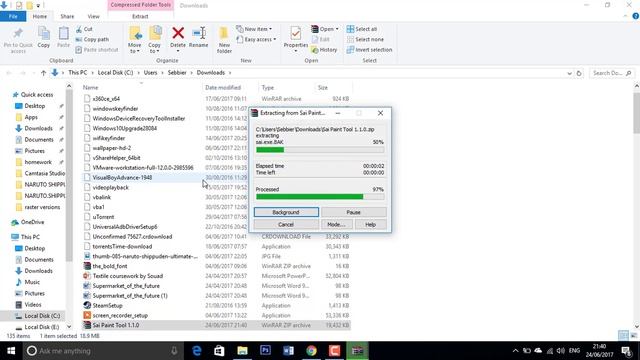Open Properties from the ribbon checkmark icon
The height and width of the screenshot is (360, 640).
pos(296,33)
